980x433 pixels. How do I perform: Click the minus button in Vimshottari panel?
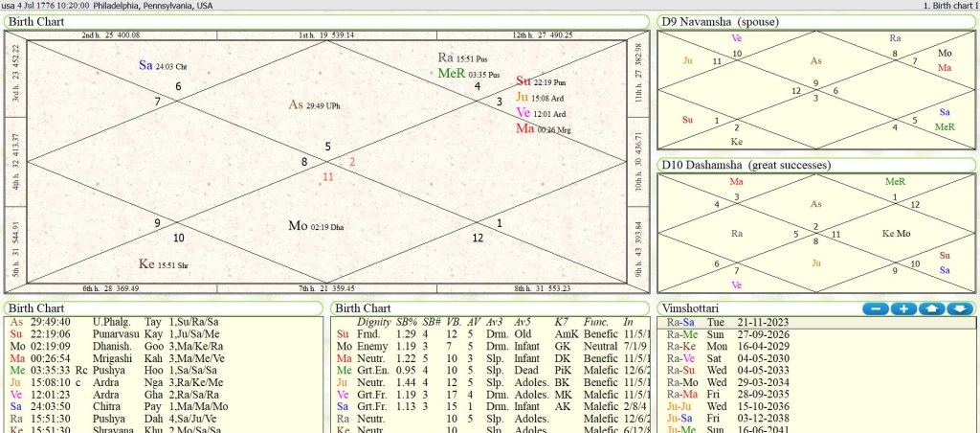point(876,308)
